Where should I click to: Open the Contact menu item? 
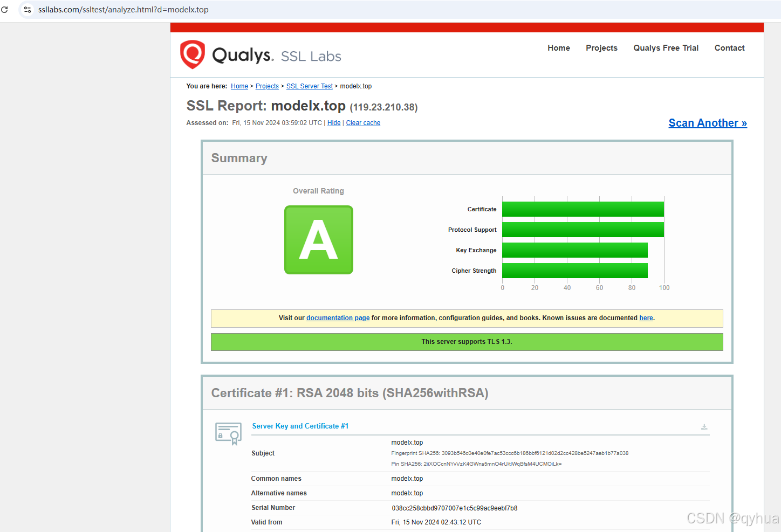coord(730,48)
